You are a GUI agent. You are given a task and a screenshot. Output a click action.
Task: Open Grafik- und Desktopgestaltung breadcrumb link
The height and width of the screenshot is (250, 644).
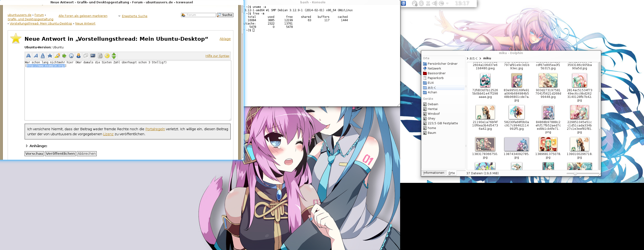tap(30, 19)
